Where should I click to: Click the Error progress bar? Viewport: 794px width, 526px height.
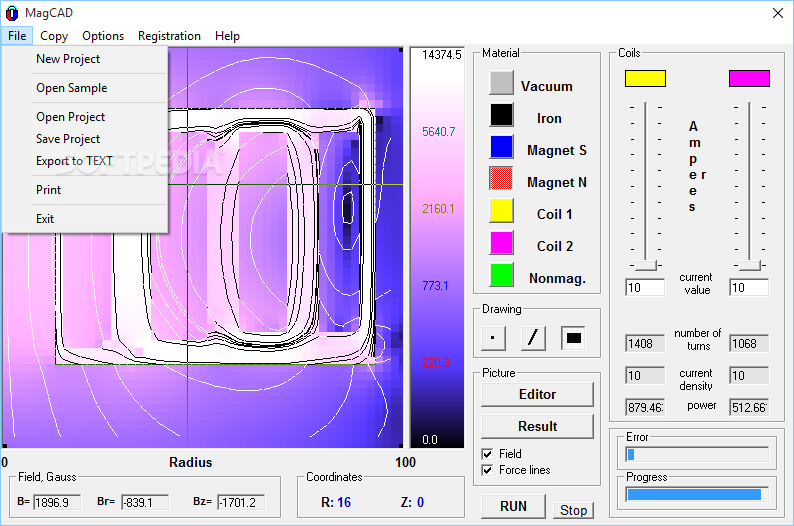pyautogui.click(x=697, y=455)
